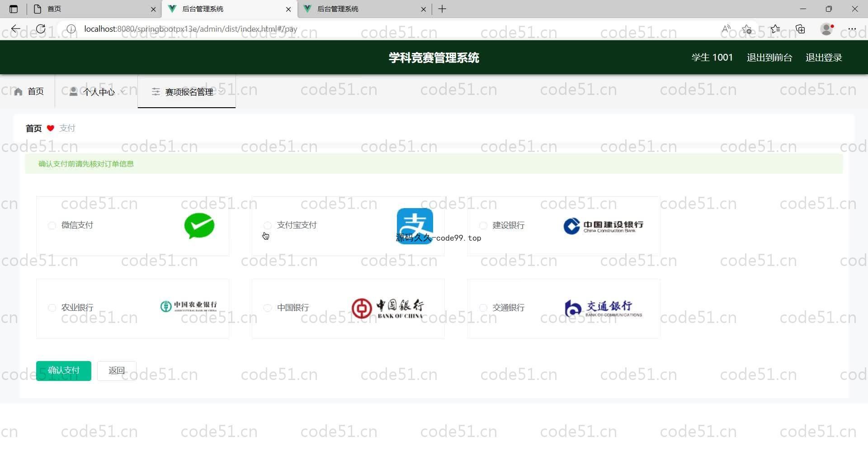Click the 退出登录 link

point(823,57)
